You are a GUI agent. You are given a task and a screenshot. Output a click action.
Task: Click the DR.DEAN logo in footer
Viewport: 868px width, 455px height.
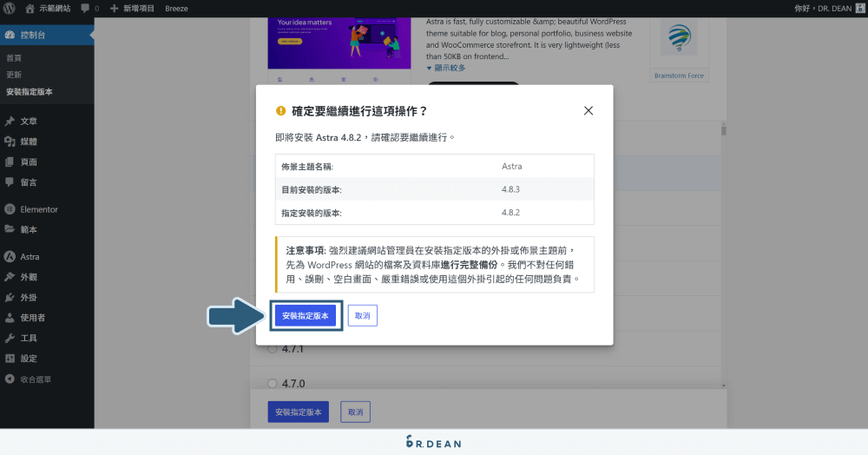433,442
